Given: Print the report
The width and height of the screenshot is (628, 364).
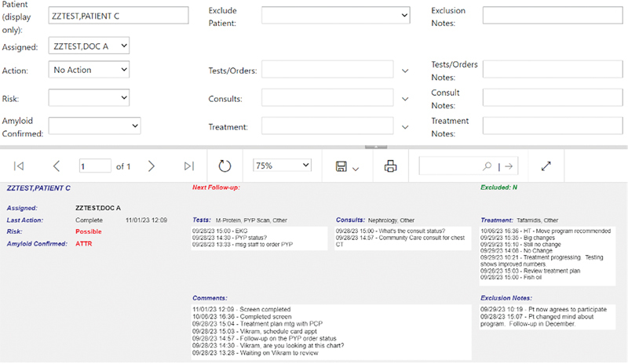Looking at the screenshot, I should click(x=390, y=166).
